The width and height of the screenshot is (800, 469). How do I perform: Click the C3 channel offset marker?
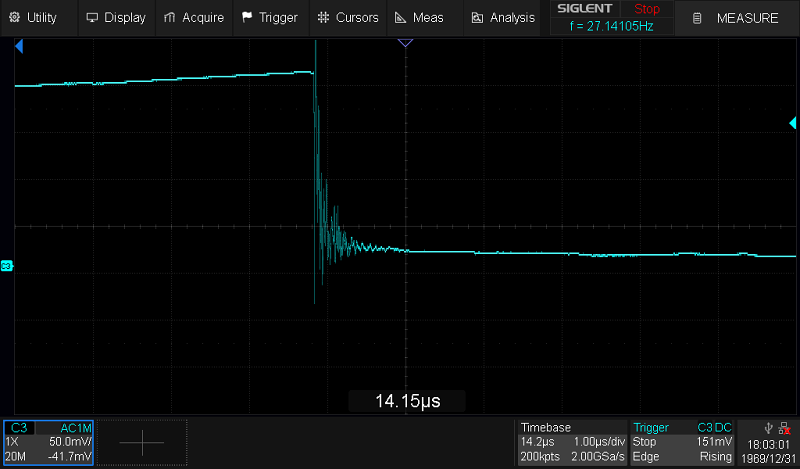(x=7, y=266)
